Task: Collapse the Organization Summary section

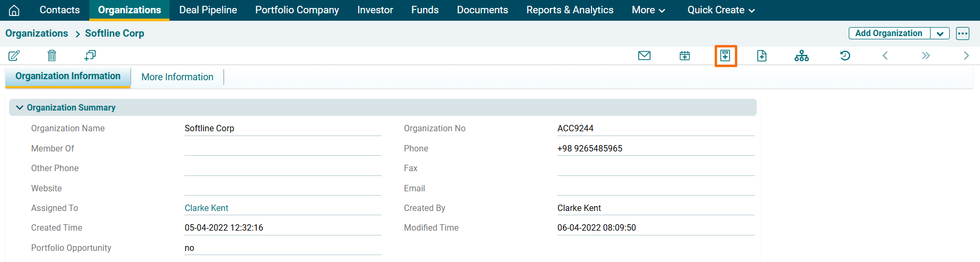Action: tap(20, 107)
